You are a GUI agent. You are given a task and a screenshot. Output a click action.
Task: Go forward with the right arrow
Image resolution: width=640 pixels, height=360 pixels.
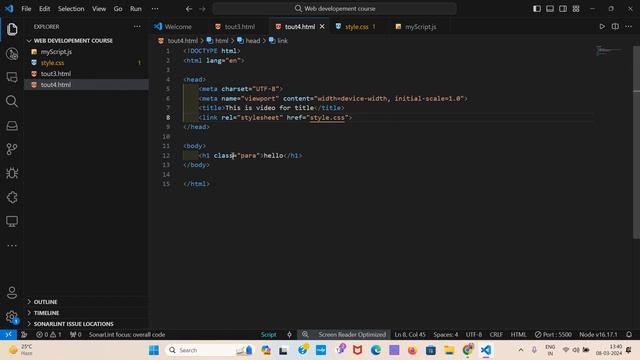point(202,9)
